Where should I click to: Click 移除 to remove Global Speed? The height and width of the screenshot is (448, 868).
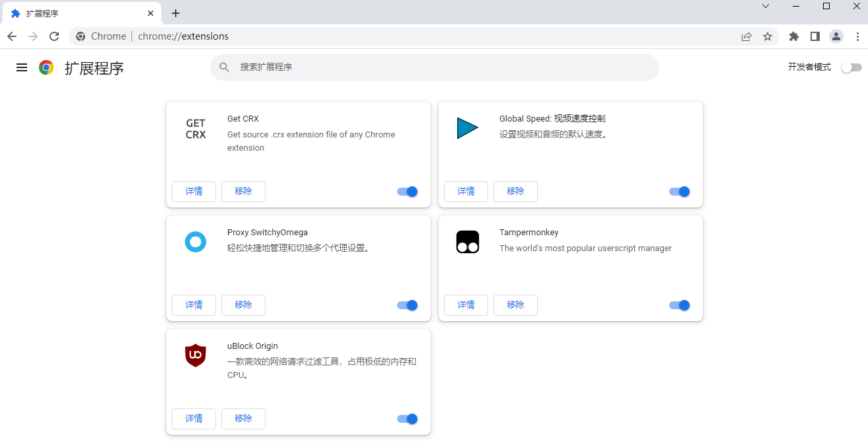click(x=515, y=192)
